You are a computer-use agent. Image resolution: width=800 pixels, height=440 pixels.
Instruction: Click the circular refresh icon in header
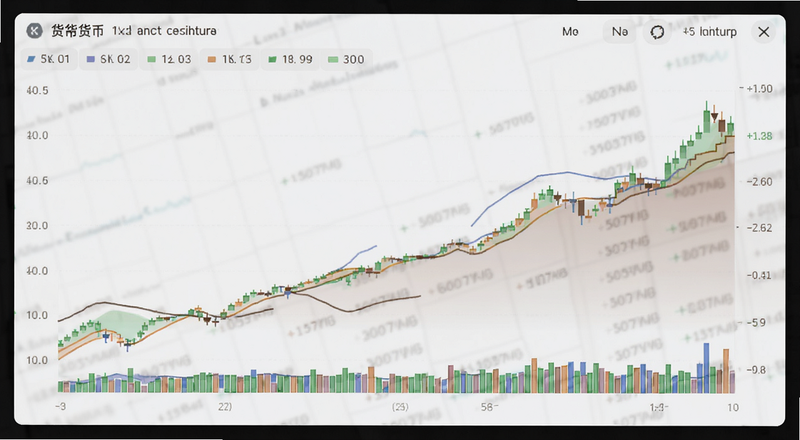click(657, 32)
